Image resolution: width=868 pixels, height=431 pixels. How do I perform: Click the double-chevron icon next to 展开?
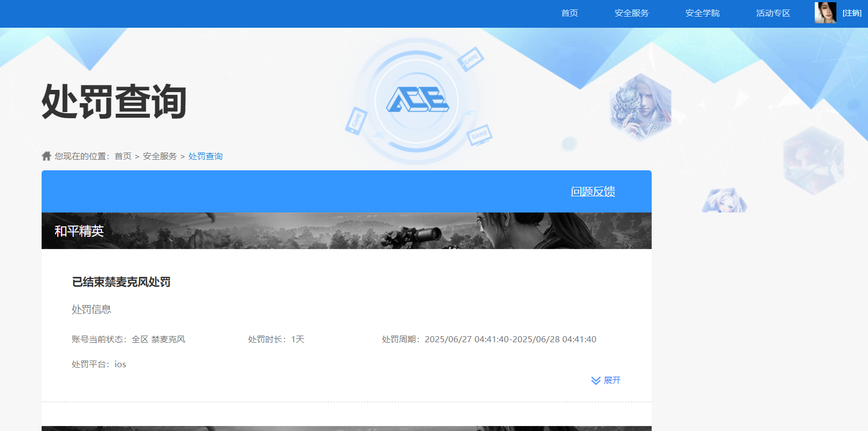pyautogui.click(x=595, y=380)
